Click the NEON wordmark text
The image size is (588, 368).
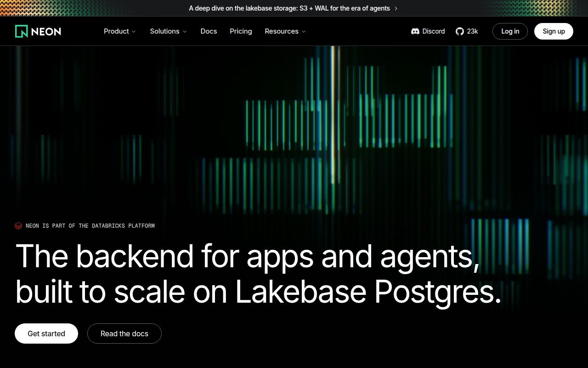point(46,31)
